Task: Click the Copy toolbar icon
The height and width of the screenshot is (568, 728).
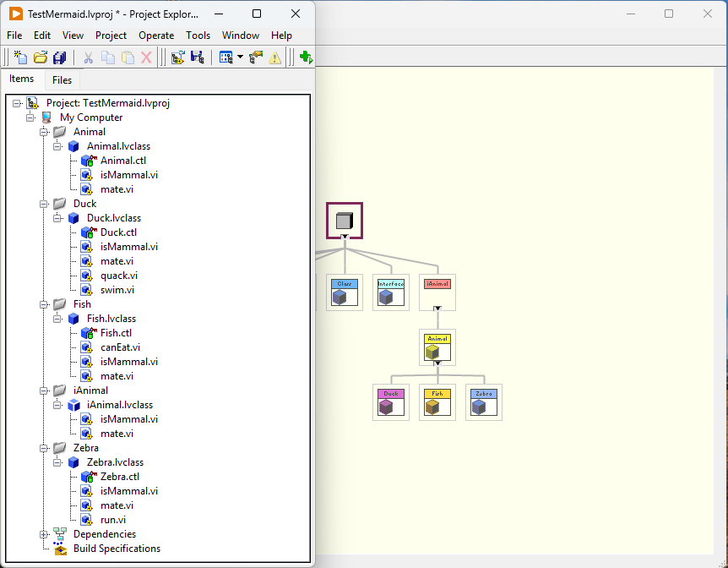Action: click(x=108, y=57)
